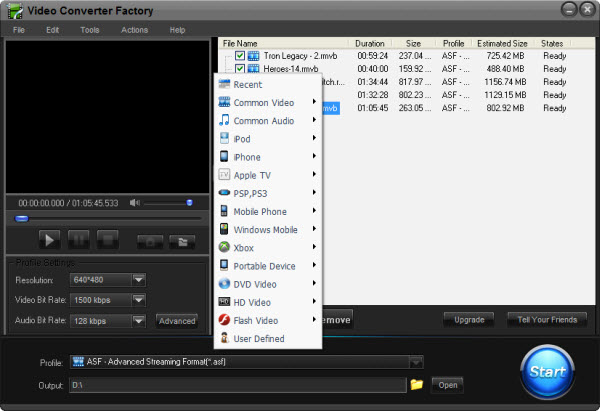The width and height of the screenshot is (600, 411).
Task: Expand the iPod submenu
Action: click(x=314, y=138)
